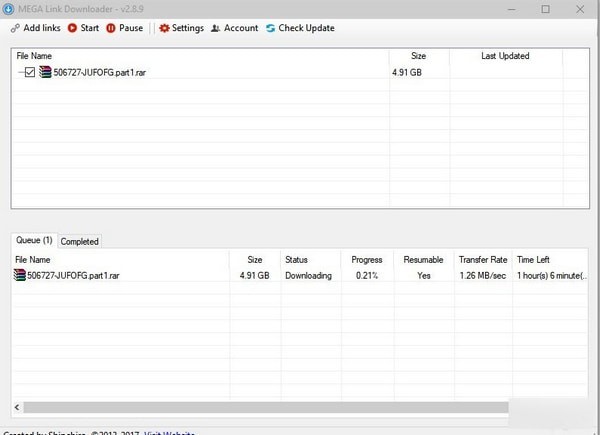Click the horizontal scrollbar's left arrow
Image resolution: width=600 pixels, height=435 pixels.
click(x=17, y=407)
